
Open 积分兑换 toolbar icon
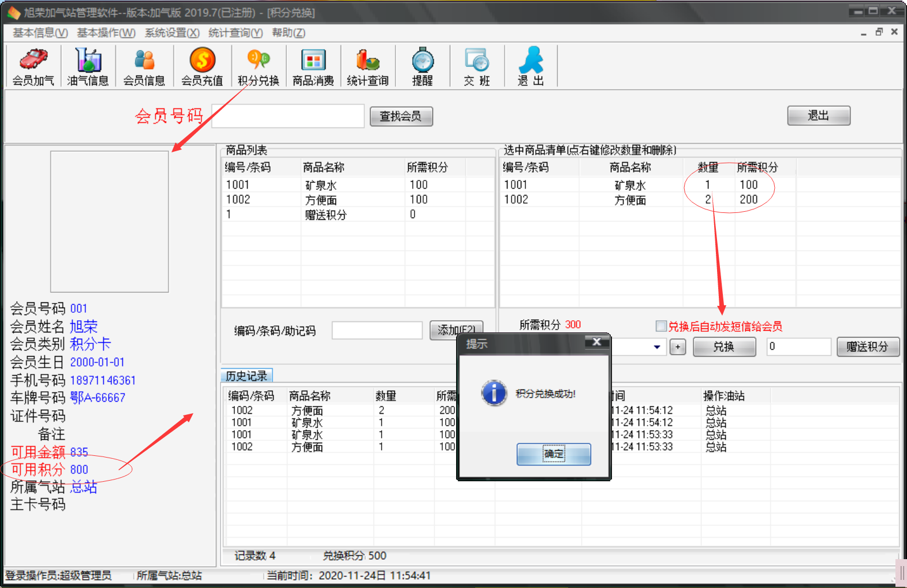tap(258, 67)
